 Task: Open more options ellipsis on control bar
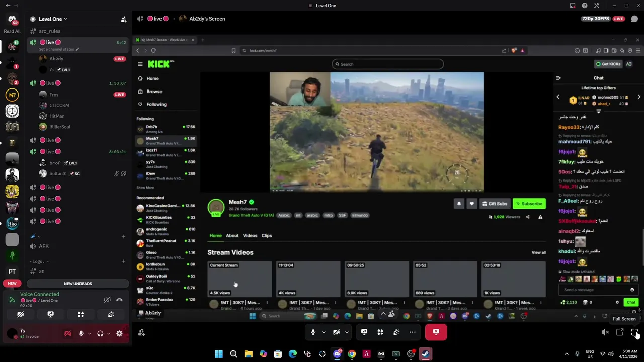click(x=413, y=332)
